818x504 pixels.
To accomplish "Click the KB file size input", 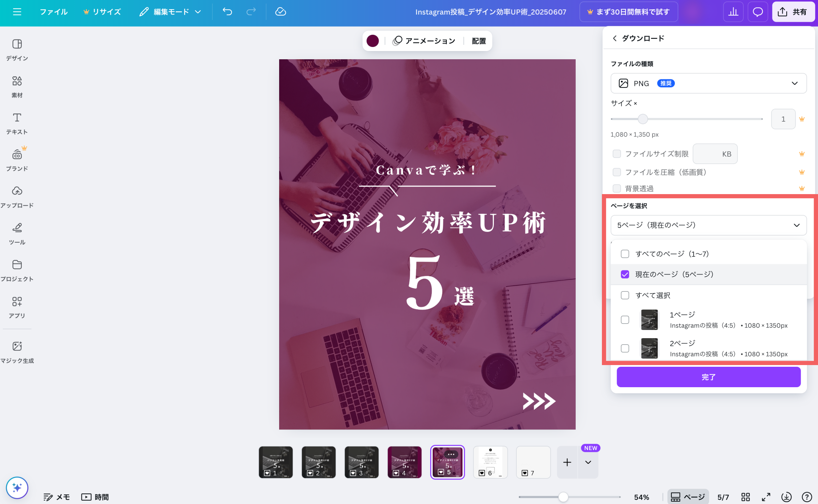I will click(715, 154).
